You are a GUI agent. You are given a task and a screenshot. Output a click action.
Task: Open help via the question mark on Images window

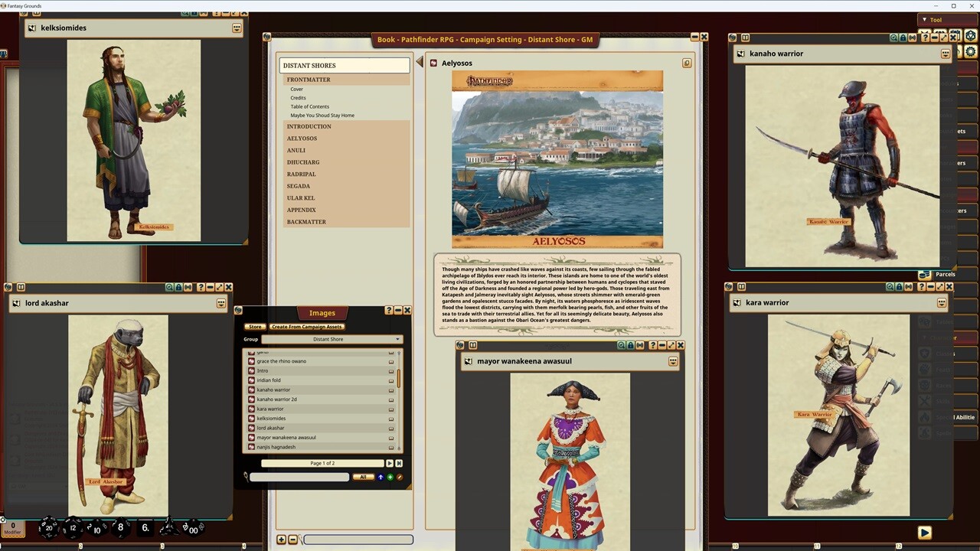coord(389,311)
